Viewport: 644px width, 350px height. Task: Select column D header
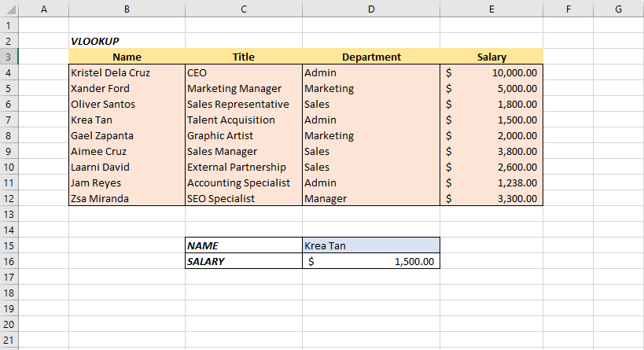371,9
